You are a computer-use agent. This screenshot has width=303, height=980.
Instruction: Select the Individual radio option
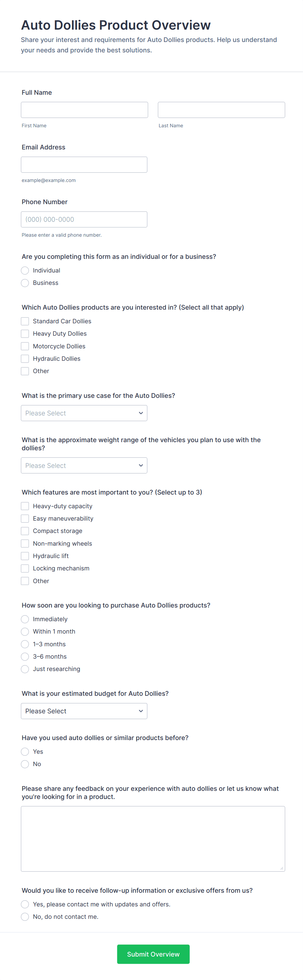pyautogui.click(x=25, y=271)
